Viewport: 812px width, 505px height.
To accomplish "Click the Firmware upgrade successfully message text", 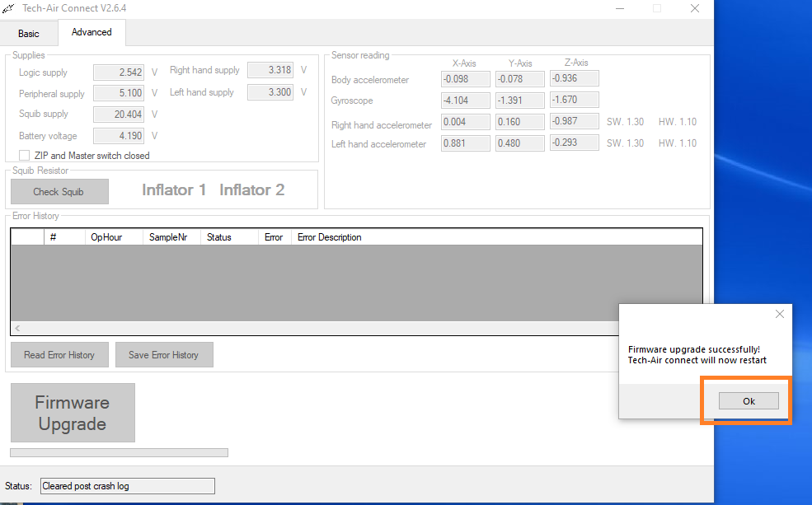I will coord(697,355).
